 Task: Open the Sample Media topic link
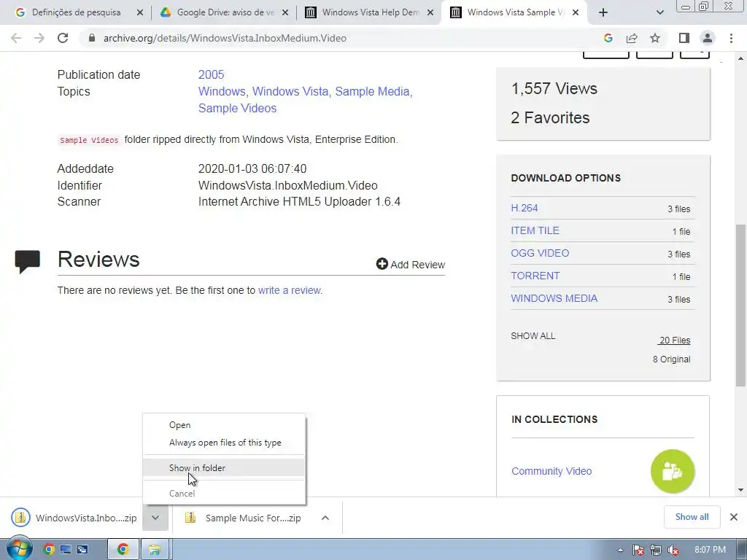pos(372,91)
